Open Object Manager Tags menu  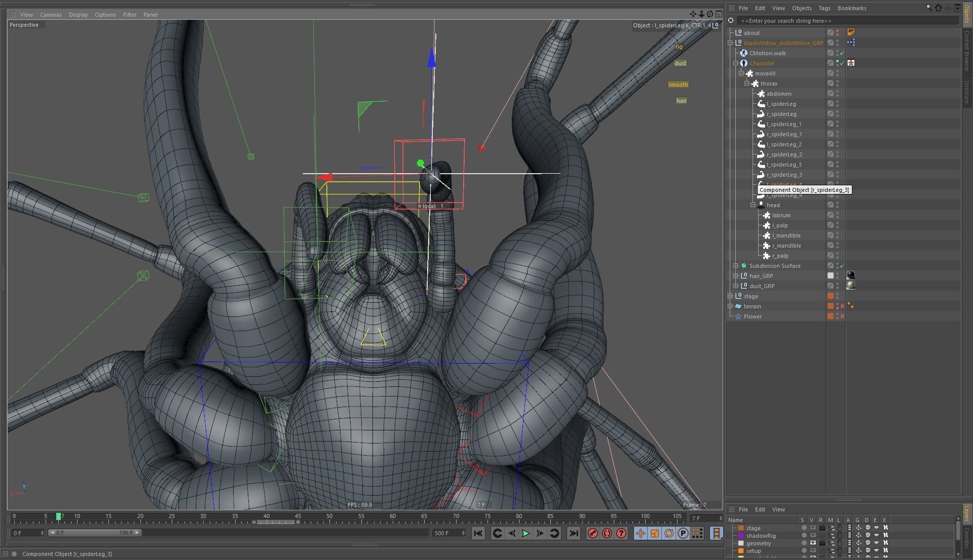pyautogui.click(x=825, y=8)
